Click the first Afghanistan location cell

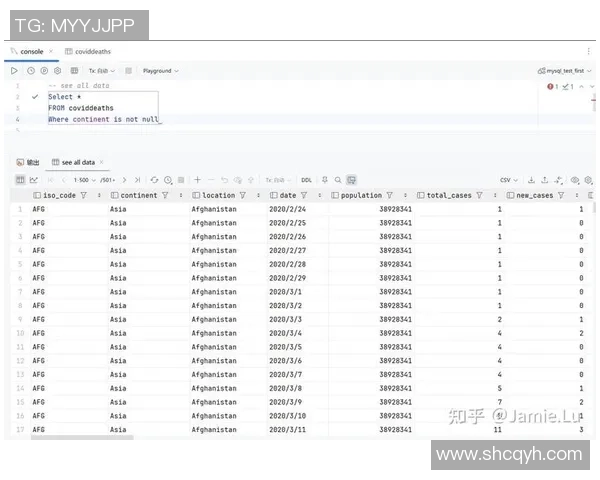[214, 209]
